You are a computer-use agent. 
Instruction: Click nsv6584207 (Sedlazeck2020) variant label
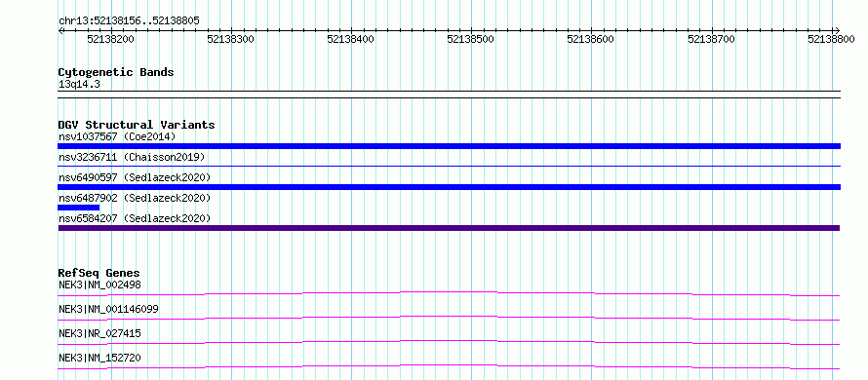pos(135,218)
